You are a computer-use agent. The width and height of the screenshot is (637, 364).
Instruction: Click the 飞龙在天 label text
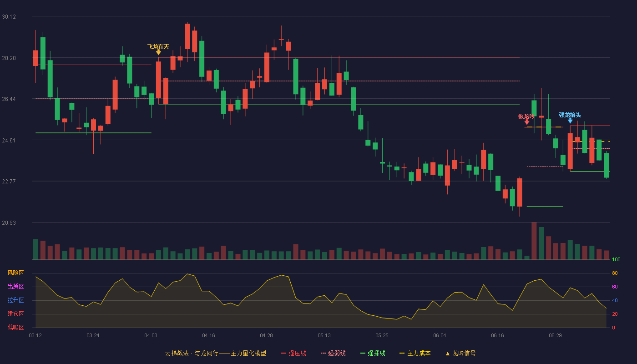click(x=158, y=46)
